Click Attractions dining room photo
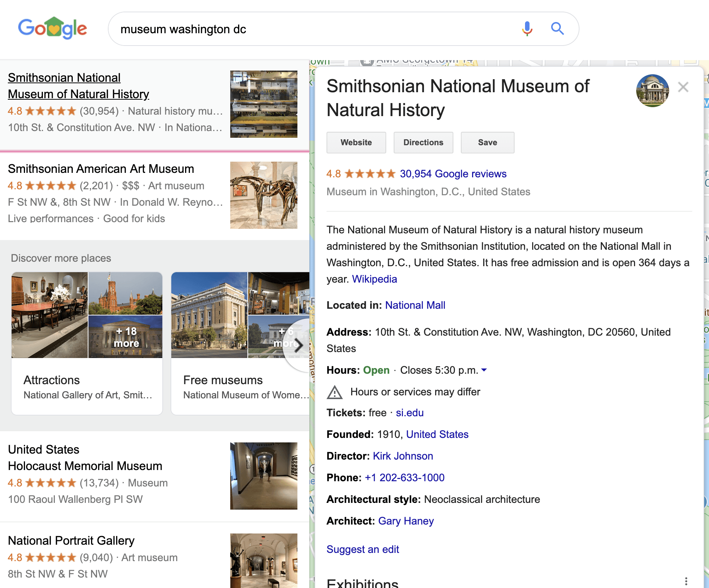Viewport: 709px width, 588px height. point(50,315)
